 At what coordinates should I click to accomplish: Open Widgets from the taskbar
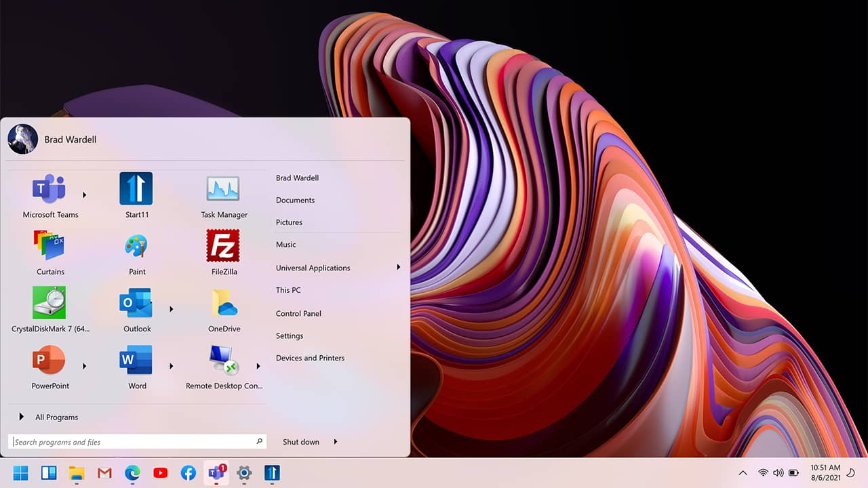(49, 473)
